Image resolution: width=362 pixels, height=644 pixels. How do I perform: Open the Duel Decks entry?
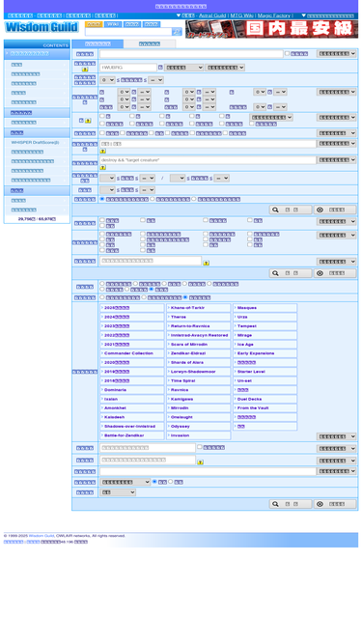[265, 399]
